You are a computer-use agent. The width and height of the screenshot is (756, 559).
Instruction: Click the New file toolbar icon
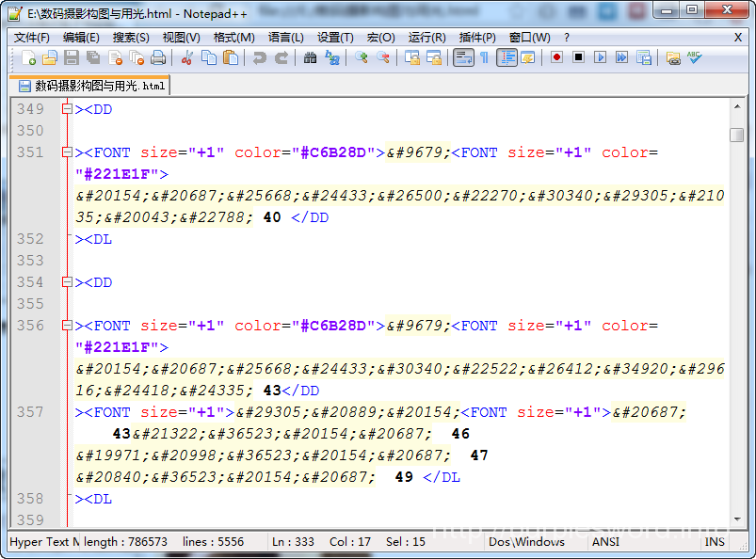coord(28,58)
